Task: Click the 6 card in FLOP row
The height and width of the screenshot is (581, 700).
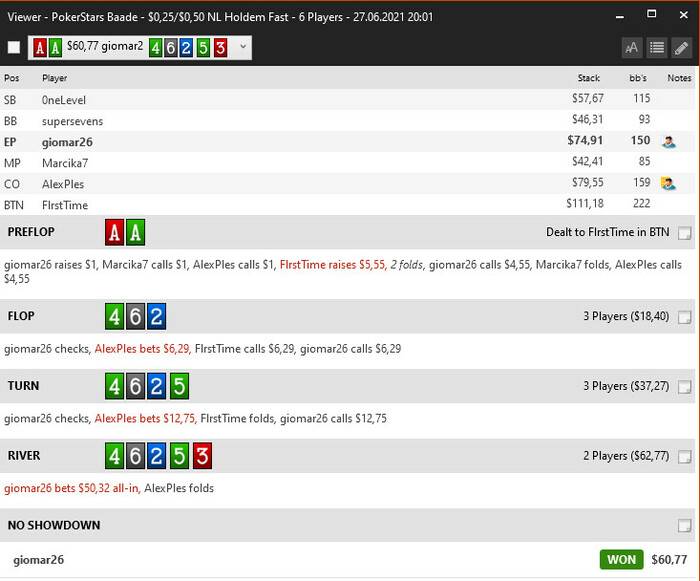Action: coord(135,316)
